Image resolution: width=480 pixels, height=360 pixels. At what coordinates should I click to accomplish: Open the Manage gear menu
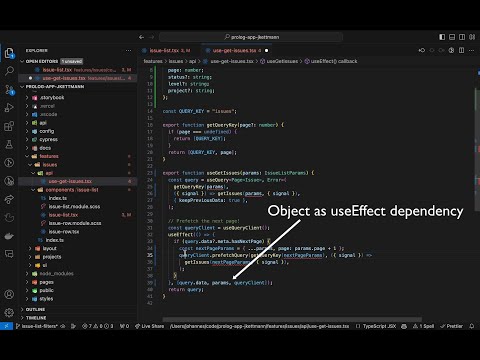point(9,312)
